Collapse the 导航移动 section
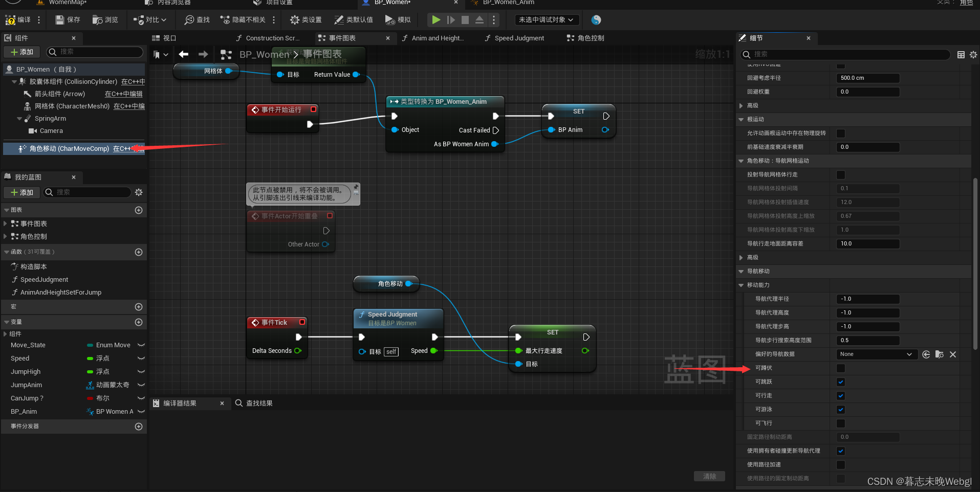Viewport: 980px width, 492px height. (741, 272)
